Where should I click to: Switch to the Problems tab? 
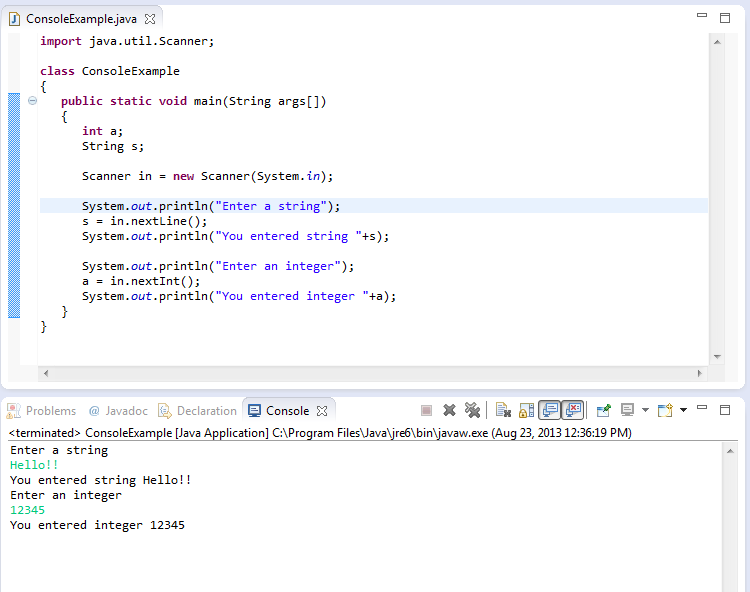42,411
